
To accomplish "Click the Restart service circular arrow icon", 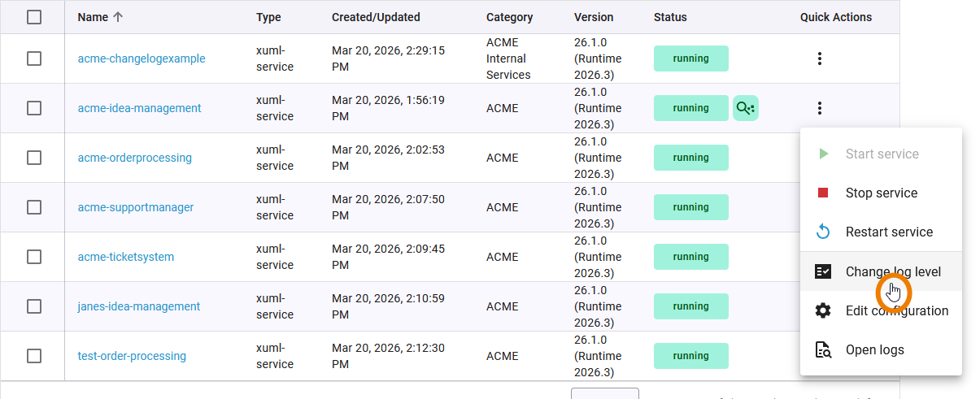I will click(x=823, y=232).
